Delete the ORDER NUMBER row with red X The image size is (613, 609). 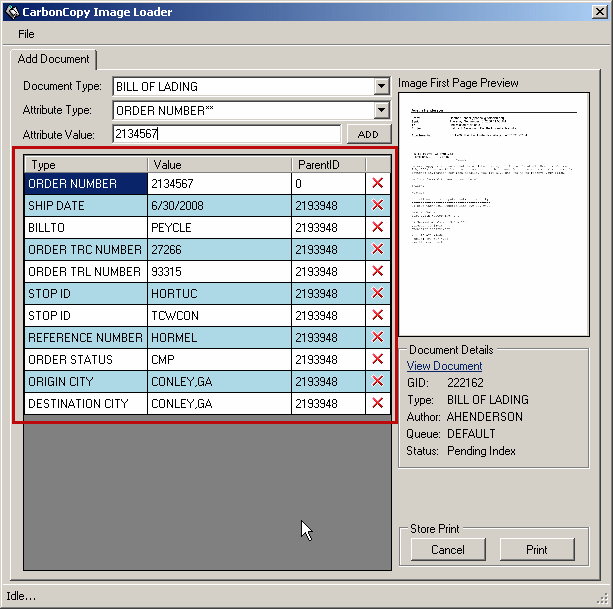(x=377, y=184)
